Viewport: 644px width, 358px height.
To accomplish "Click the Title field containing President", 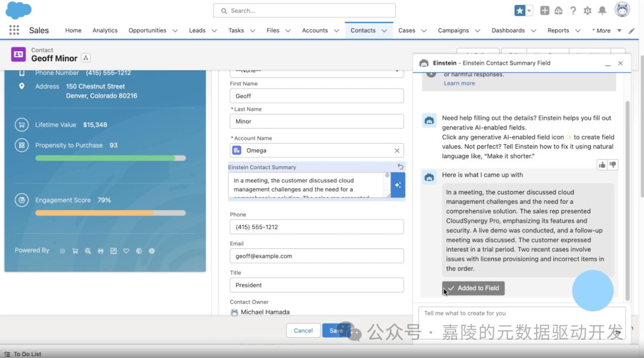I will coord(317,285).
